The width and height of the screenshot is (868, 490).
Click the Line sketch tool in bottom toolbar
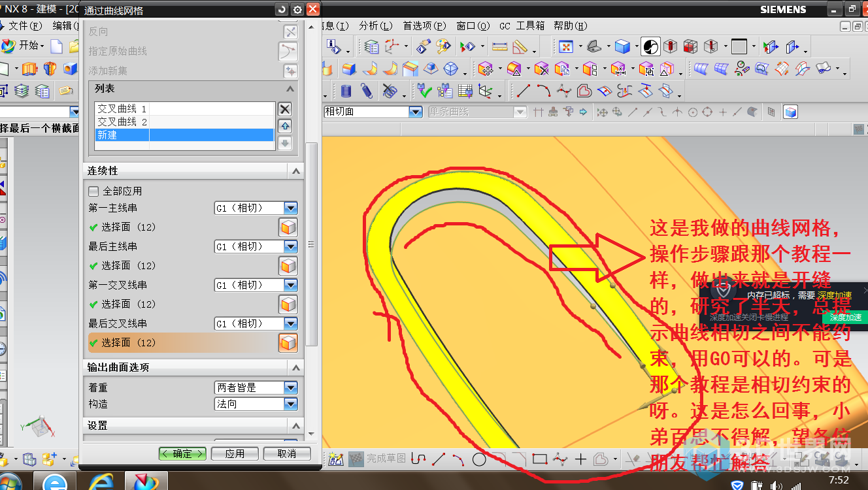(x=439, y=459)
